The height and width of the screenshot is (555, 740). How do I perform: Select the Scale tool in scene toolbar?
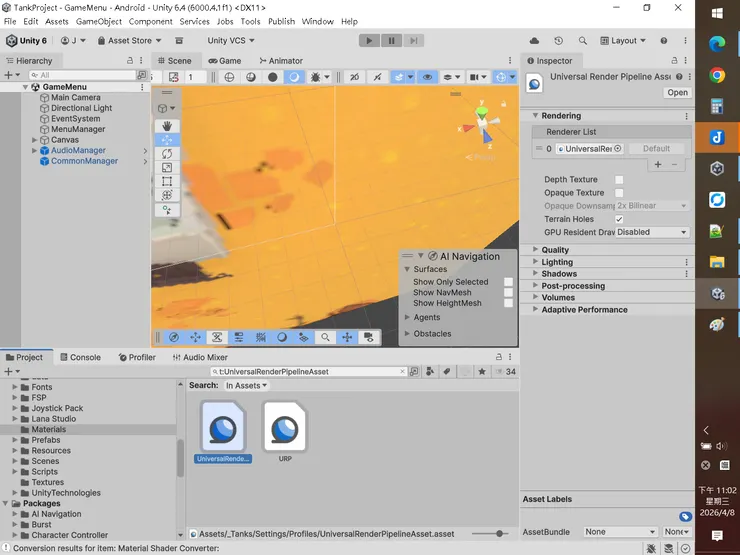pos(167,168)
